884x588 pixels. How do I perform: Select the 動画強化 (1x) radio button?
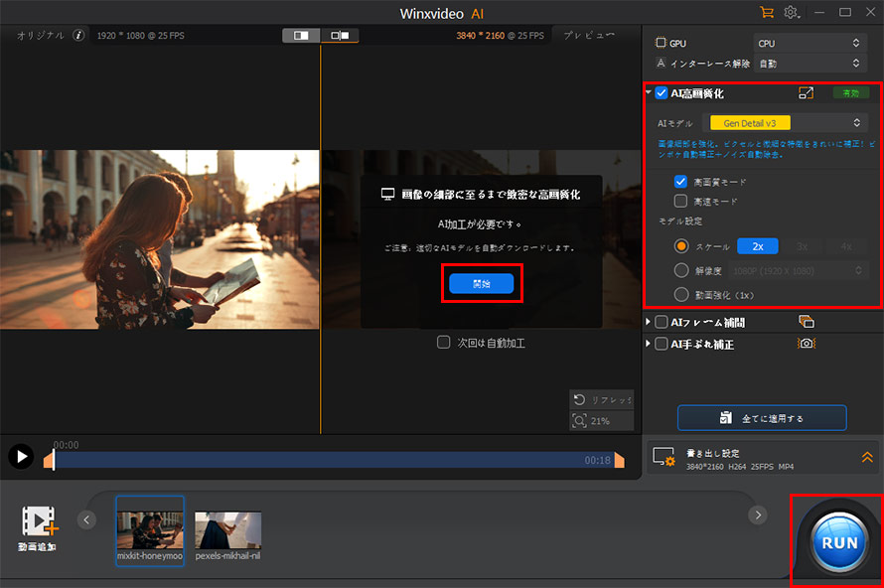tap(681, 294)
